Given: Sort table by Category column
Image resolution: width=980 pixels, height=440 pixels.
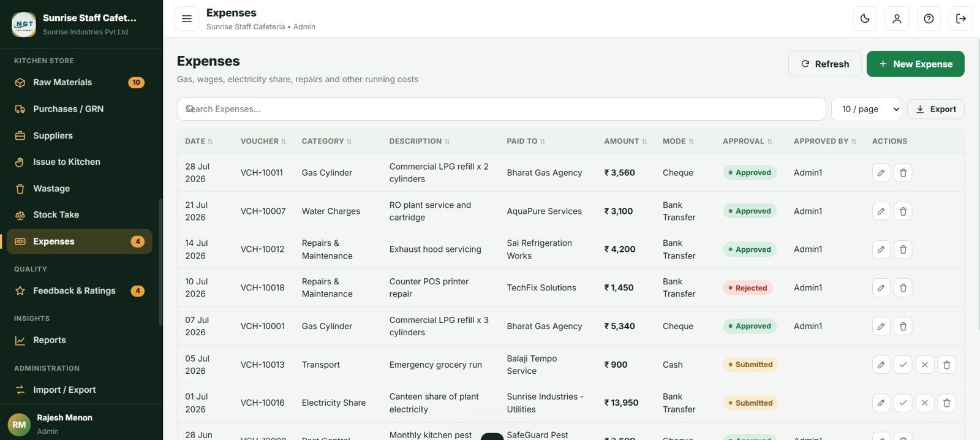Looking at the screenshot, I should coord(327,141).
